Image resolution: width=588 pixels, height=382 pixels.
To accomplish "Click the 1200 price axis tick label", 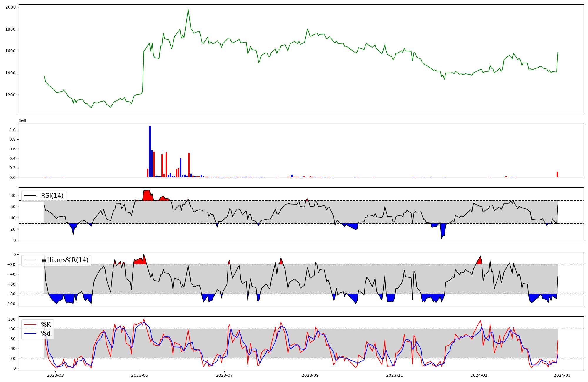I will tap(10, 95).
